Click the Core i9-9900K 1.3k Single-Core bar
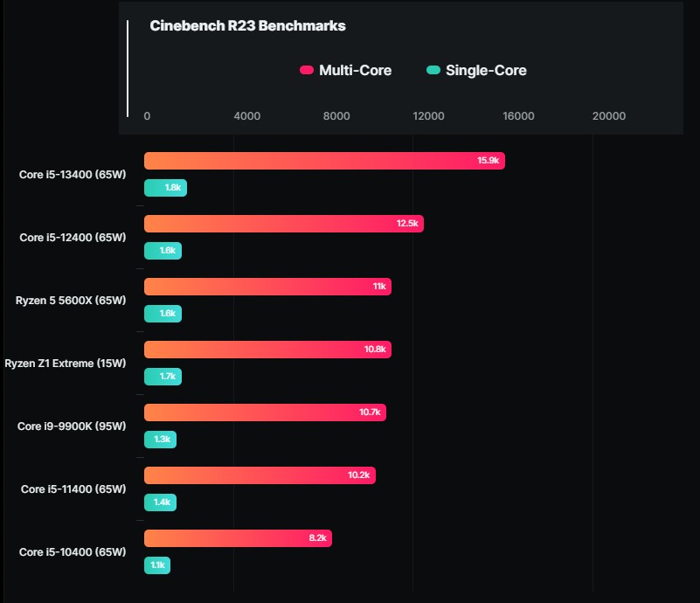This screenshot has width=700, height=603. (160, 440)
